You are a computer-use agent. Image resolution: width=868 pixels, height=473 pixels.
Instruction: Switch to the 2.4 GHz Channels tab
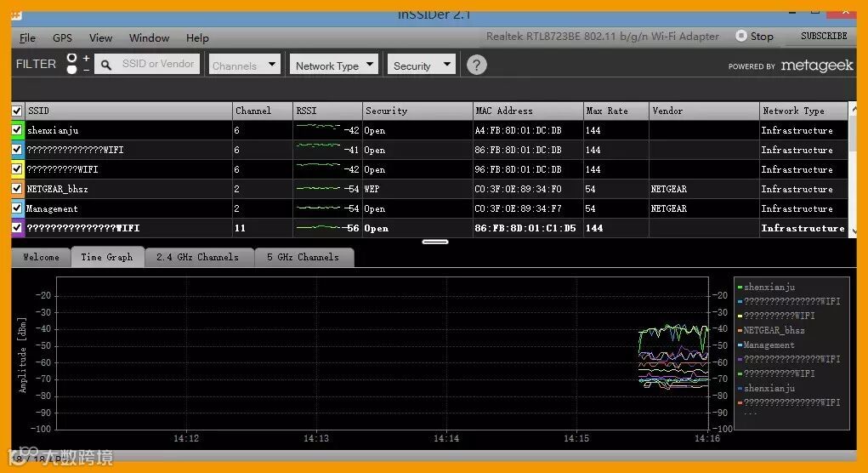point(197,257)
